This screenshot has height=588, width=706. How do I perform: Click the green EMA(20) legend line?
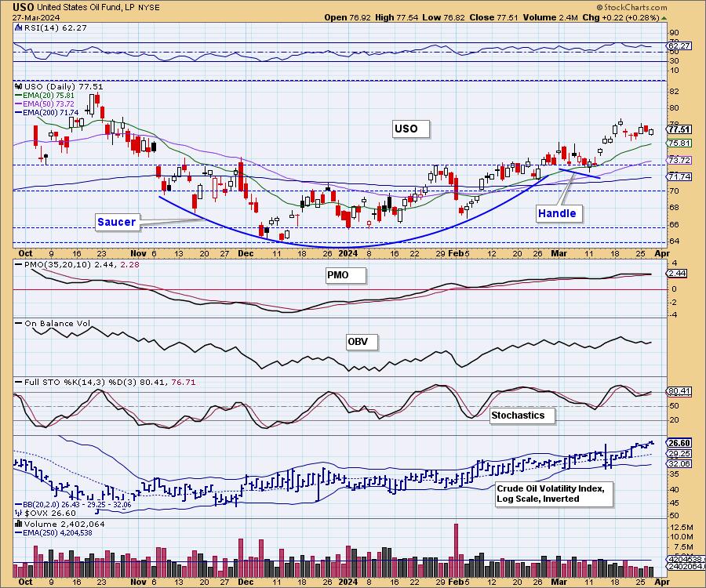pyautogui.click(x=19, y=96)
